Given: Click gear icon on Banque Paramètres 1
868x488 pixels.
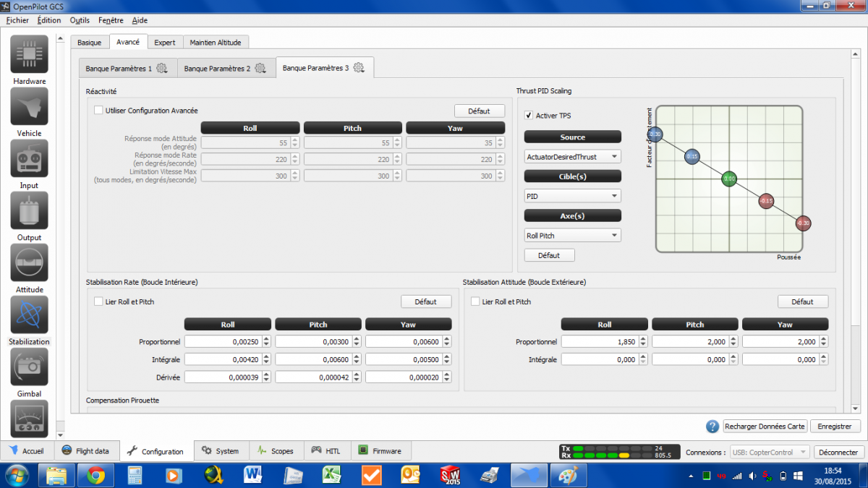Looking at the screenshot, I should coord(162,68).
